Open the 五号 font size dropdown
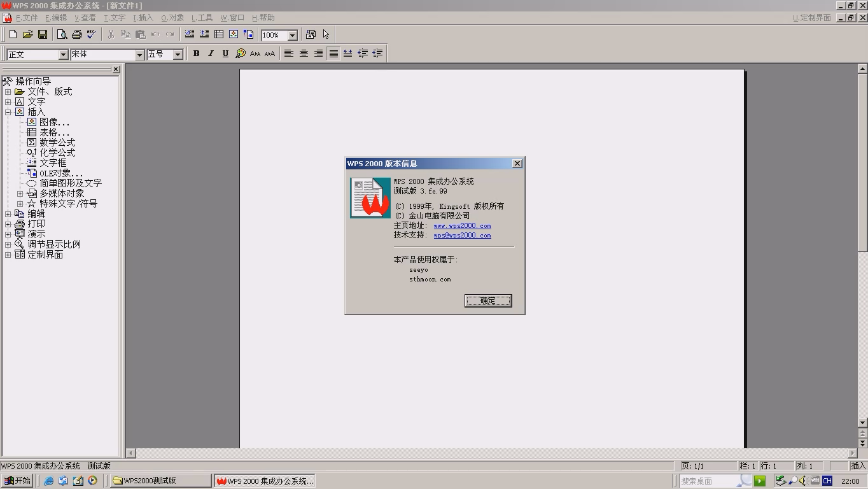This screenshot has width=868, height=489. click(178, 55)
